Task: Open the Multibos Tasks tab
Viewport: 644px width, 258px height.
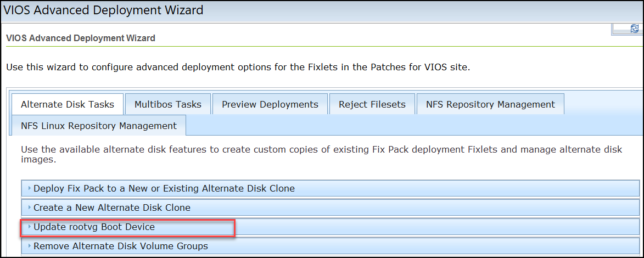Action: (x=168, y=104)
